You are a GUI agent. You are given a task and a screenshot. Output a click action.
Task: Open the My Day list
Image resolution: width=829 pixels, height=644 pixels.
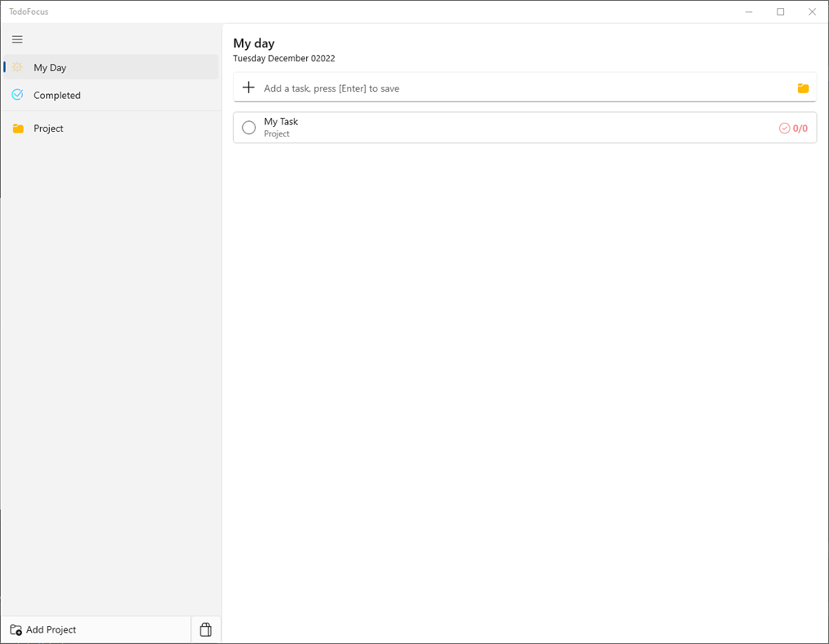50,68
